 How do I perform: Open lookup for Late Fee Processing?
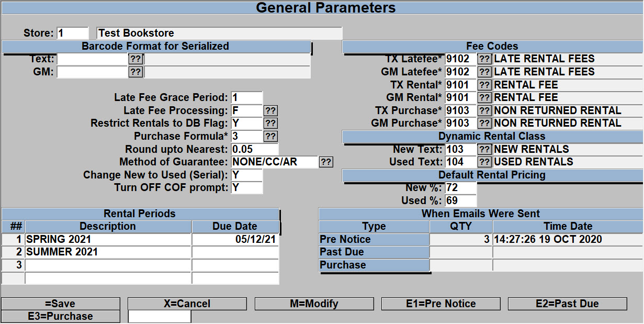pyautogui.click(x=270, y=111)
